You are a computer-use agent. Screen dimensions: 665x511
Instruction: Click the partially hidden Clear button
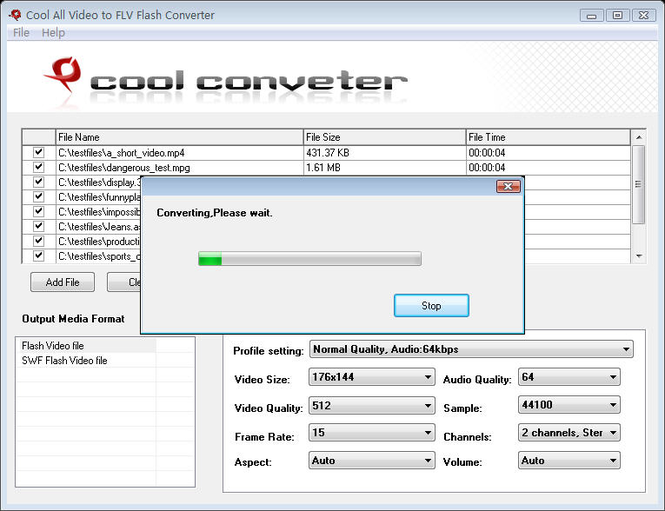point(124,282)
